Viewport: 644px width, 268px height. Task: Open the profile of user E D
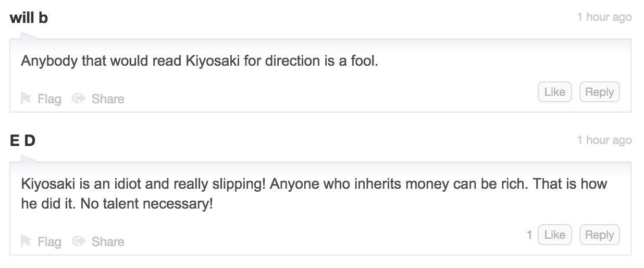(22, 140)
